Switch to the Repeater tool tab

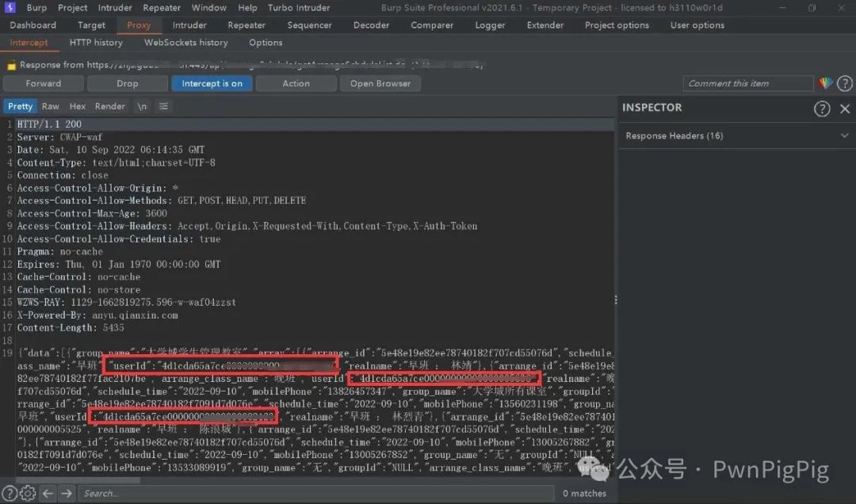(x=246, y=25)
